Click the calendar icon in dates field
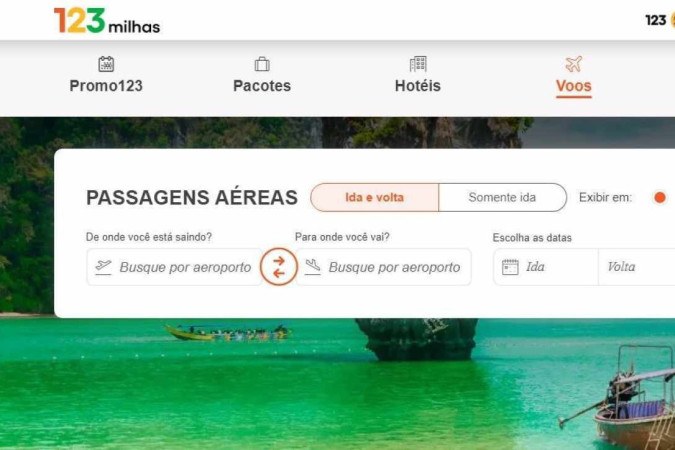Image resolution: width=675 pixels, height=450 pixels. click(510, 267)
